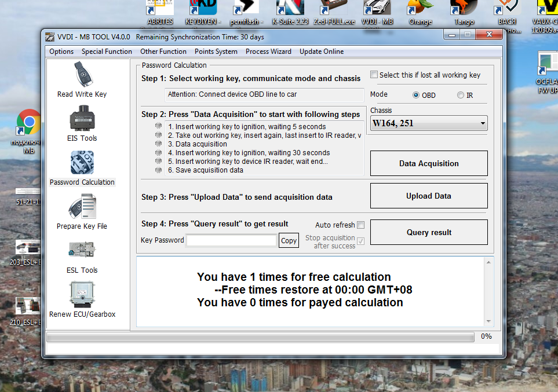
Task: Launch the K-Suite 2.23 desktop shortcut
Action: [x=290, y=13]
